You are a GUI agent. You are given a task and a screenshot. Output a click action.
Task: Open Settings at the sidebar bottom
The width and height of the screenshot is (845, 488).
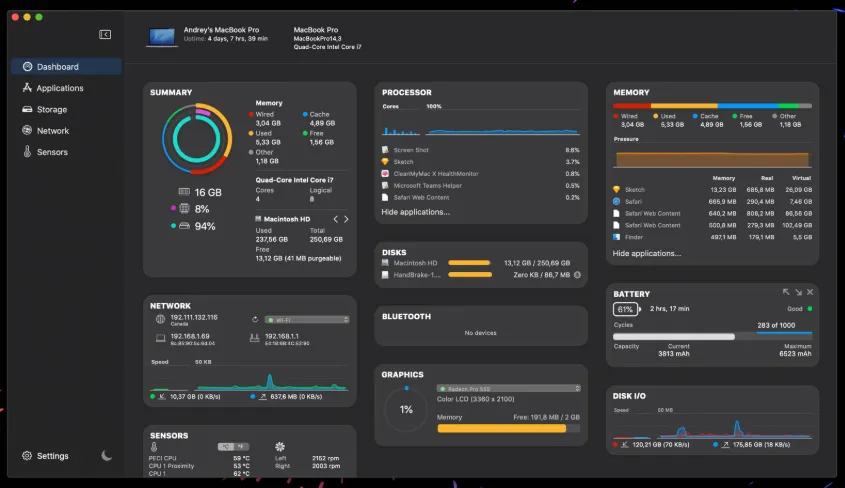pyautogui.click(x=45, y=456)
